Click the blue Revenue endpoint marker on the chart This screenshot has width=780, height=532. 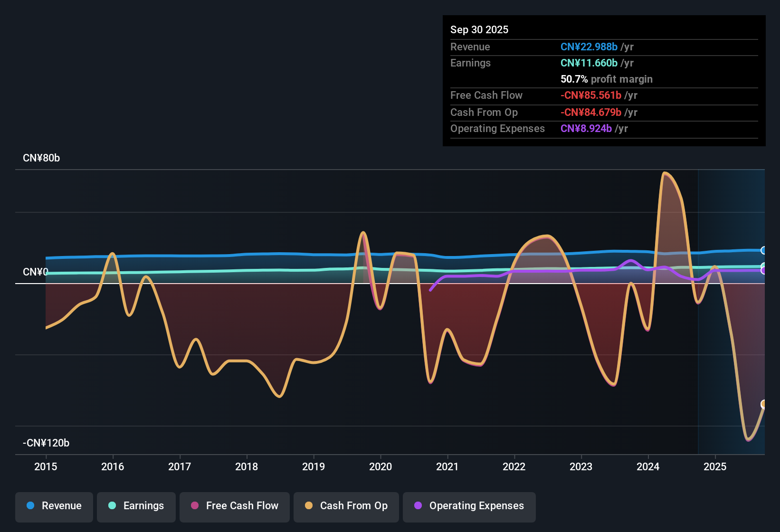coord(764,250)
